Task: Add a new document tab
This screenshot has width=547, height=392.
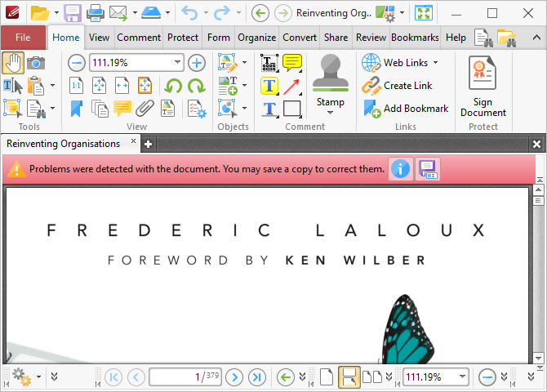Action: 148,145
